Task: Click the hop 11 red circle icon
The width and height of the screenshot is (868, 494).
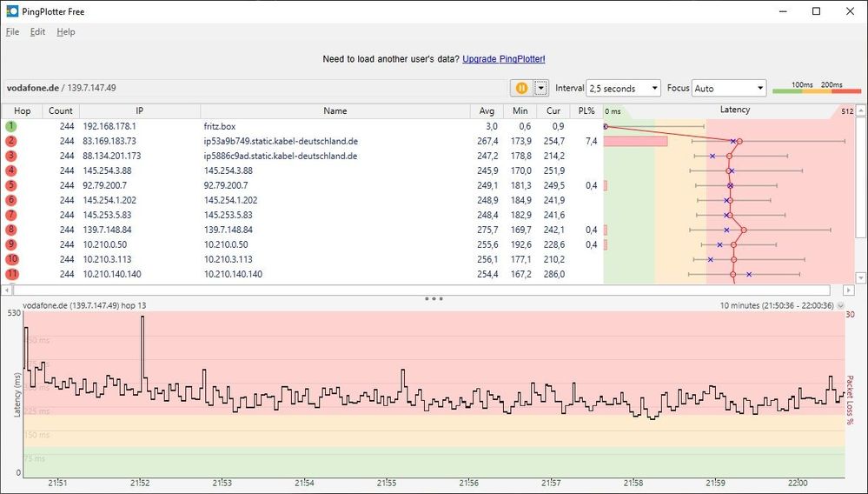Action: pyautogui.click(x=11, y=274)
